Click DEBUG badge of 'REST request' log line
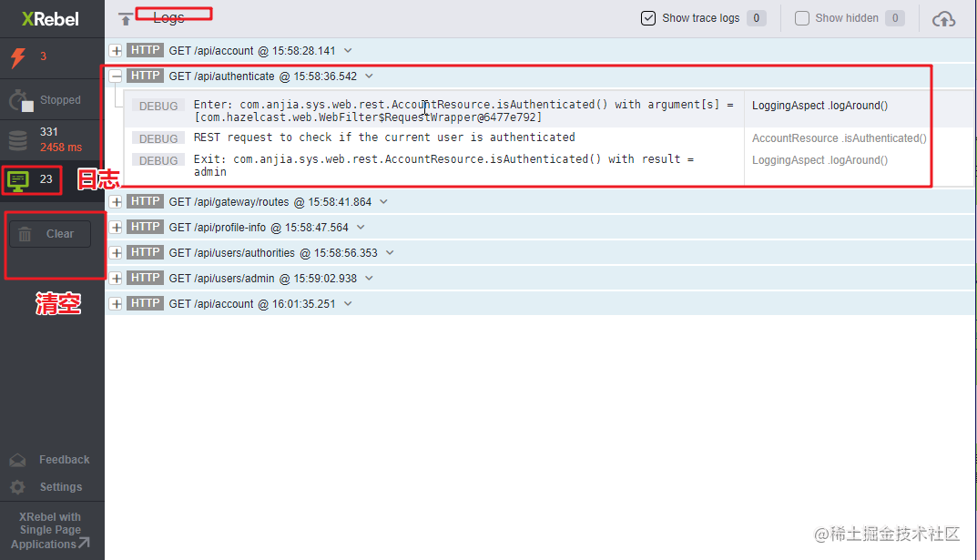Image resolution: width=977 pixels, height=560 pixels. (158, 138)
